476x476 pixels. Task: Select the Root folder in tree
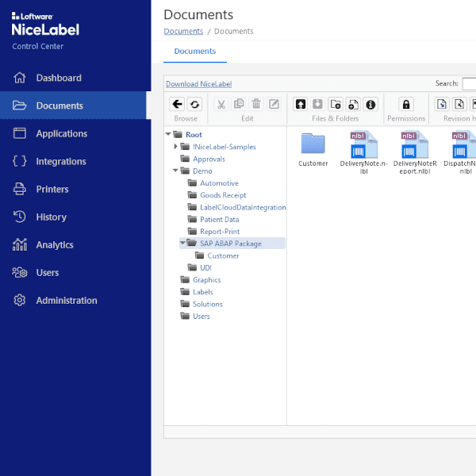(x=194, y=135)
